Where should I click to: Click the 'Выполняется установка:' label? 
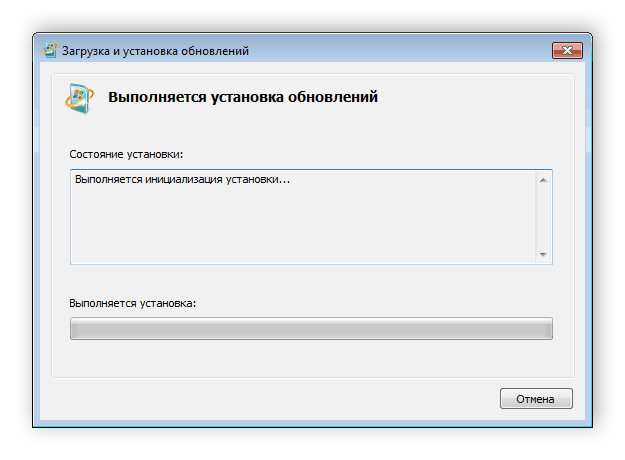coord(133,302)
